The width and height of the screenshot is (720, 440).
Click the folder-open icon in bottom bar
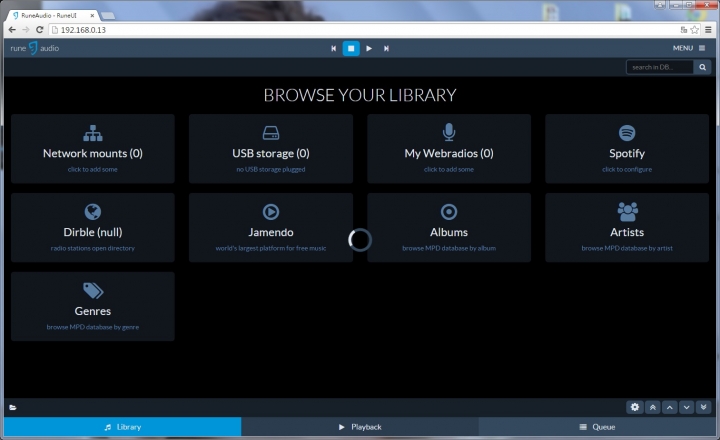click(x=13, y=407)
